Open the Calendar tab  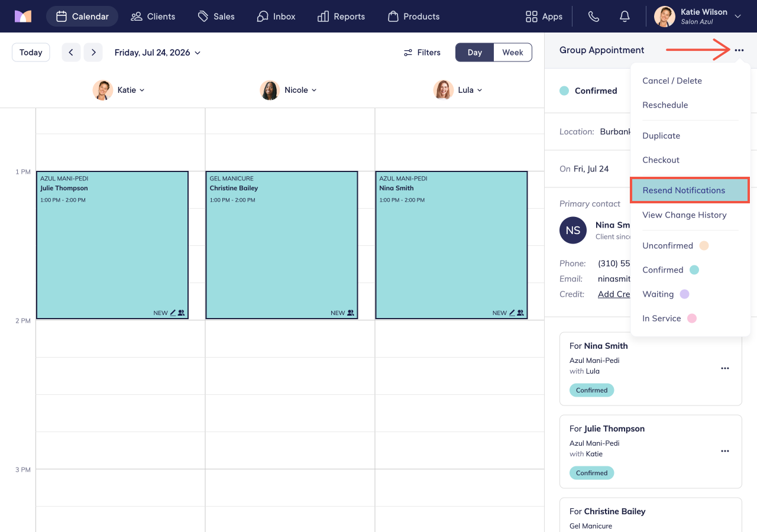pos(82,17)
